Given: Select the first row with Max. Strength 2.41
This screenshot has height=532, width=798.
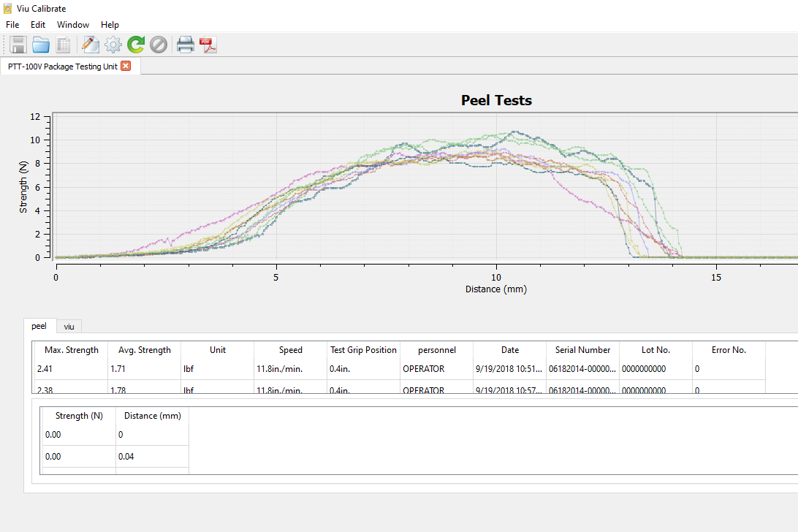Looking at the screenshot, I should [x=71, y=369].
